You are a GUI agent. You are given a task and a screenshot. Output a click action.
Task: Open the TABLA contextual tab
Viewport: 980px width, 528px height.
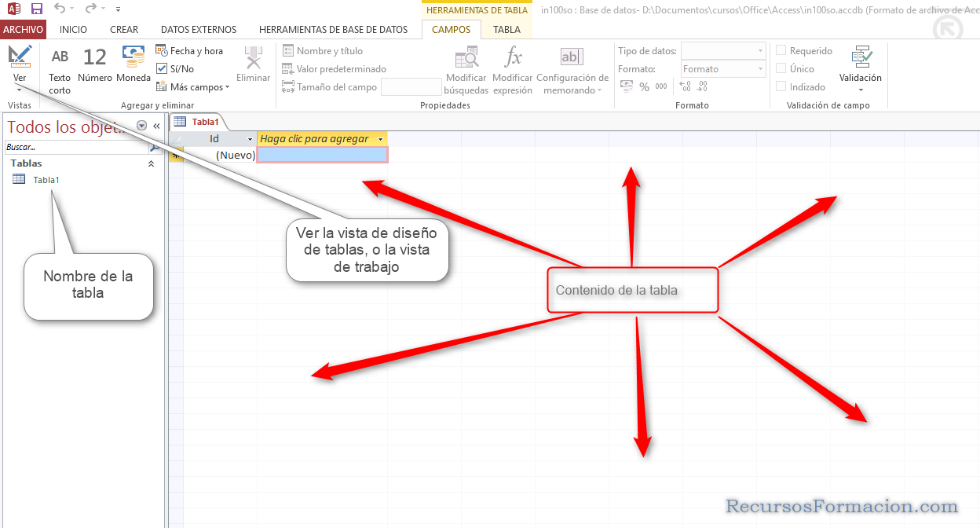click(506, 29)
